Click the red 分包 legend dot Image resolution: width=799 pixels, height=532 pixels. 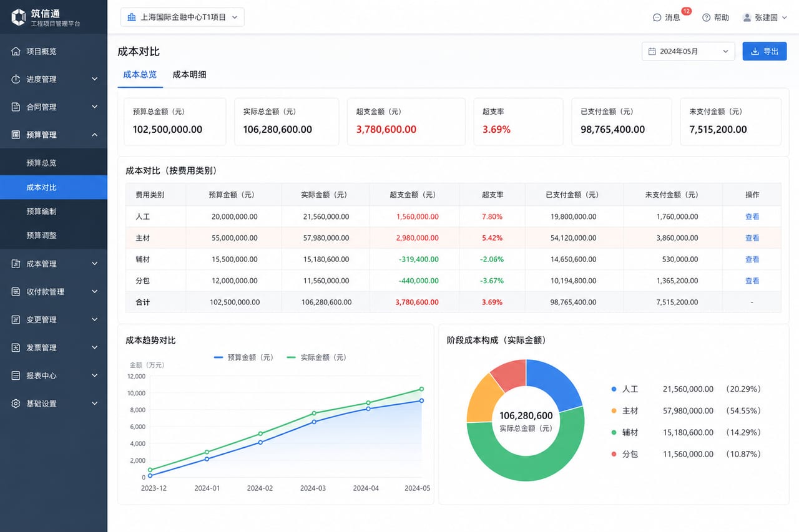(x=614, y=454)
